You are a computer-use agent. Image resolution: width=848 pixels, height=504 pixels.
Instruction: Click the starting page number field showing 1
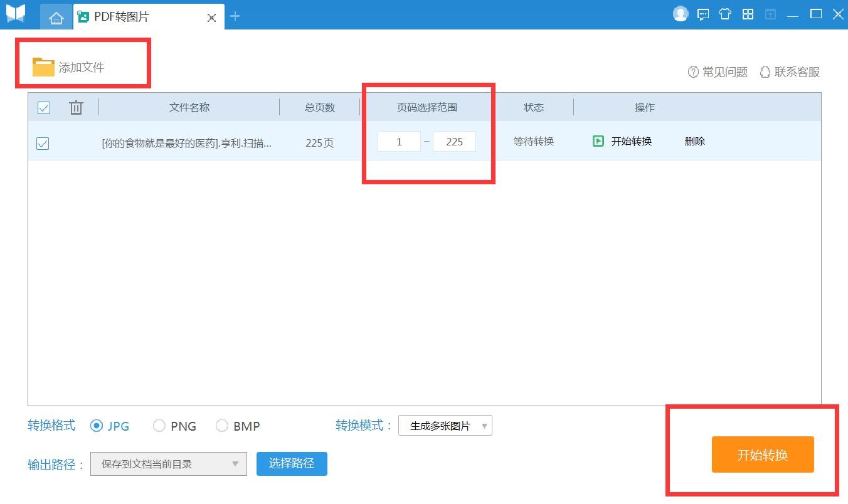pyautogui.click(x=400, y=141)
